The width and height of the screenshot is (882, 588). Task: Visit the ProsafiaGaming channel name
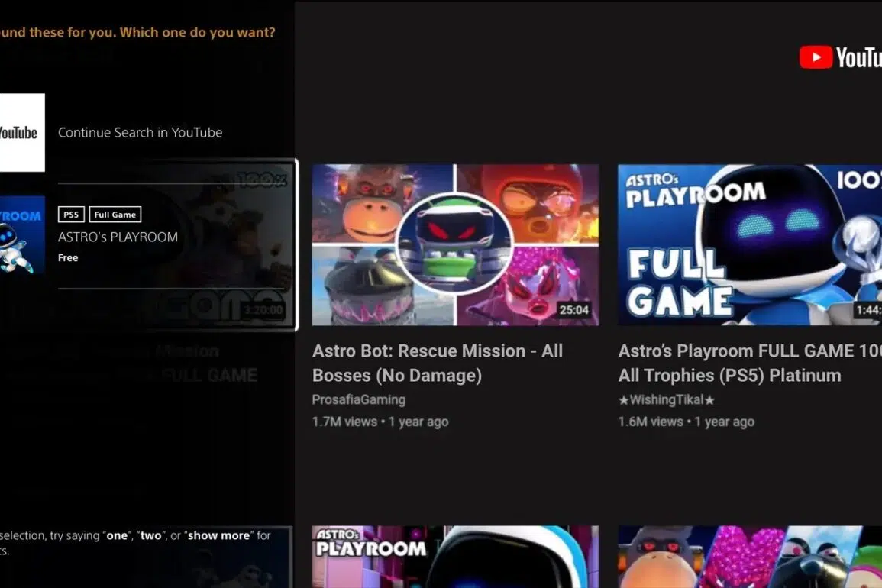click(x=359, y=399)
